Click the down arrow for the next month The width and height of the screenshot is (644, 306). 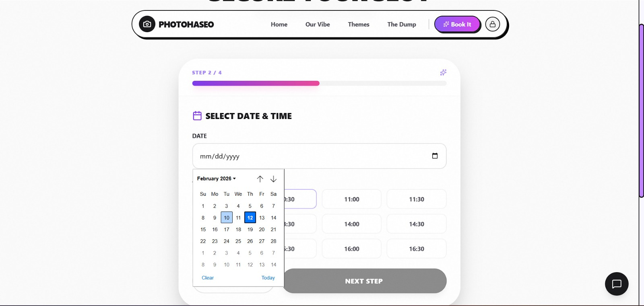pos(273,179)
